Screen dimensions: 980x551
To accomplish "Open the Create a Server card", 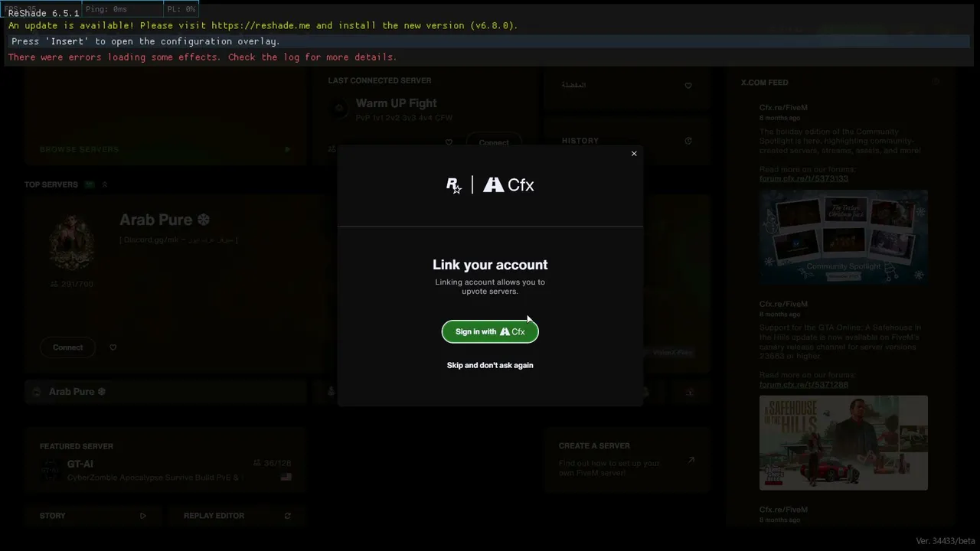I will click(x=628, y=459).
